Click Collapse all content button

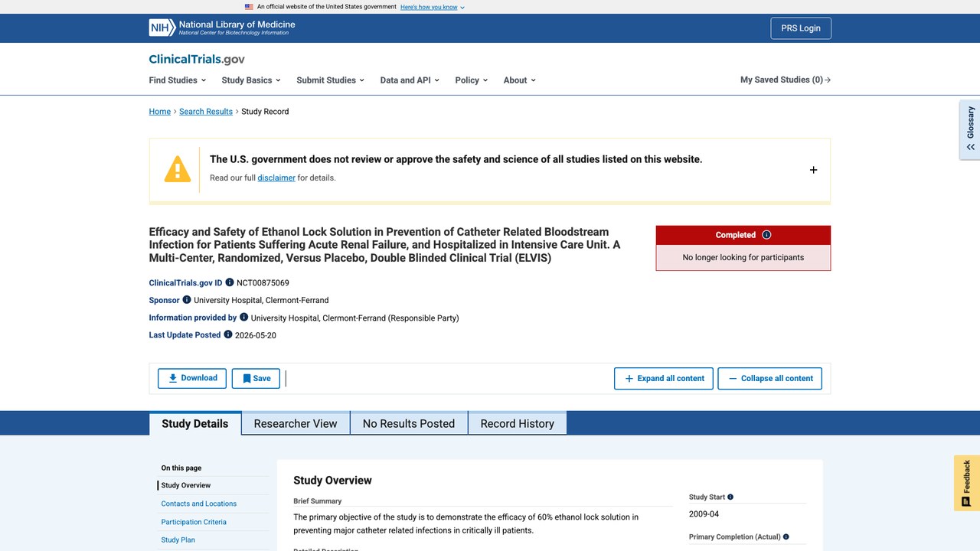pyautogui.click(x=770, y=378)
